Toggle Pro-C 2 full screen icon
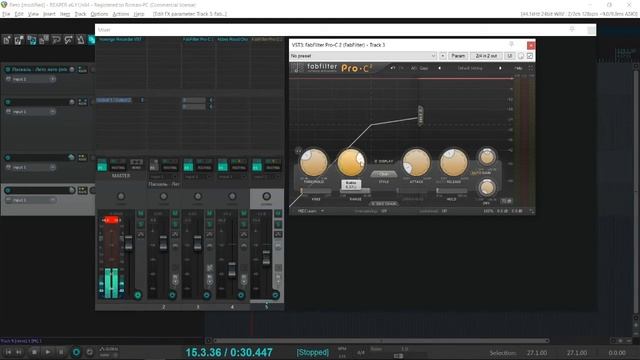This screenshot has height=360, width=640. pyautogui.click(x=531, y=68)
